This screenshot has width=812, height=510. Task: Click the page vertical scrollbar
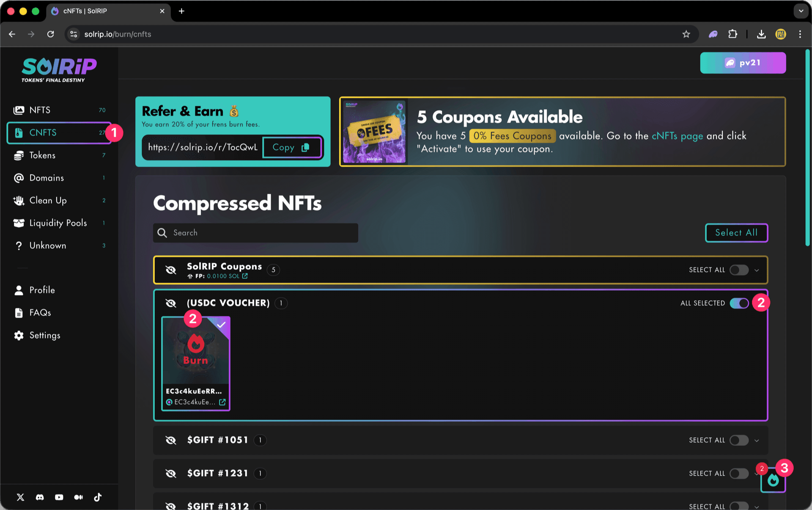click(807, 148)
